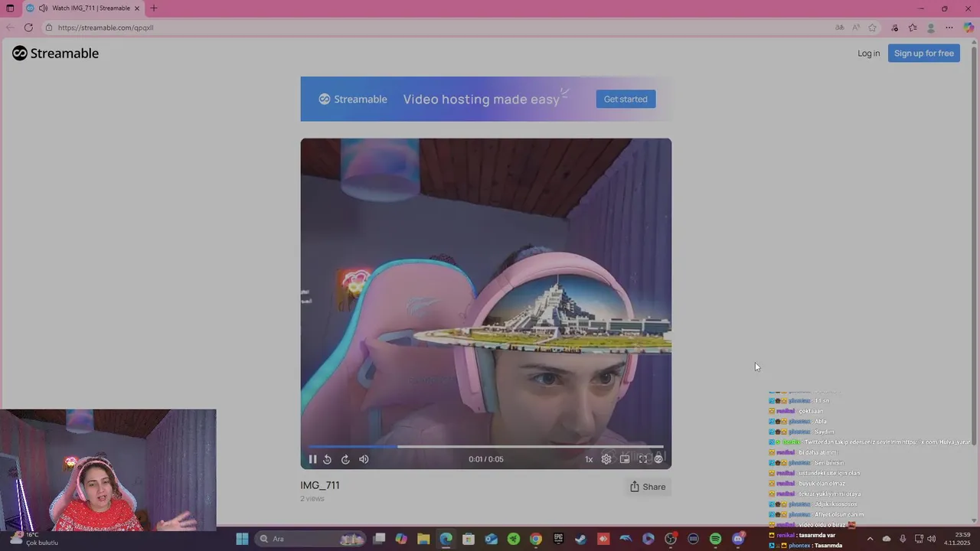The image size is (980, 551).
Task: Click the translate page icon in address bar
Action: 840,28
